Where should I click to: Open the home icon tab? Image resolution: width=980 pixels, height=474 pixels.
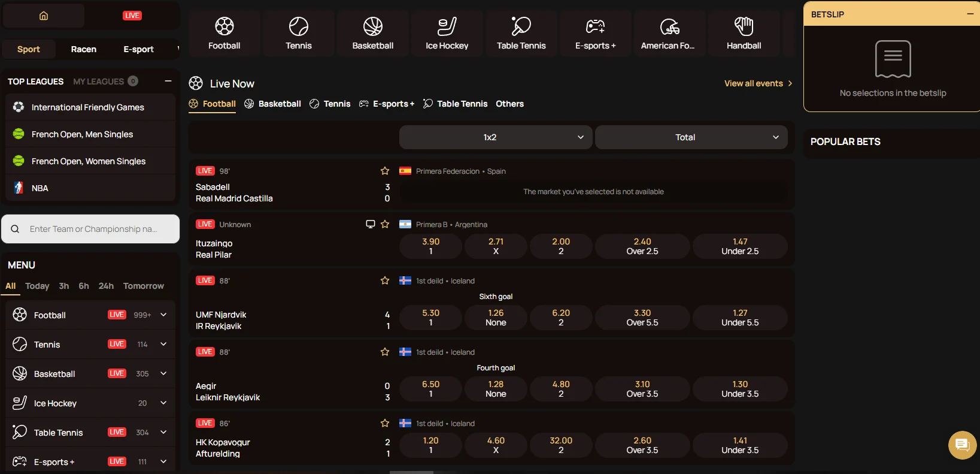(44, 16)
